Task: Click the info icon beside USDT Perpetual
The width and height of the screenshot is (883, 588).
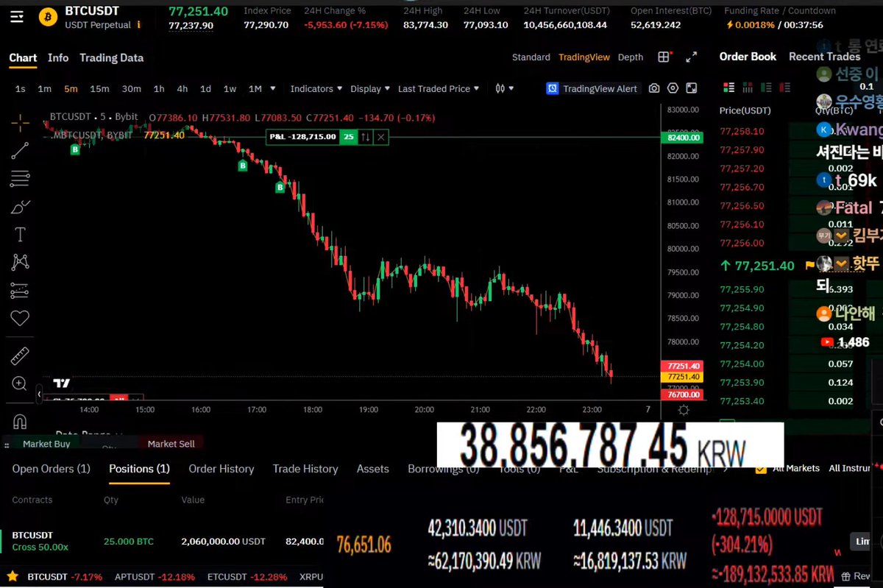Action: (140, 25)
